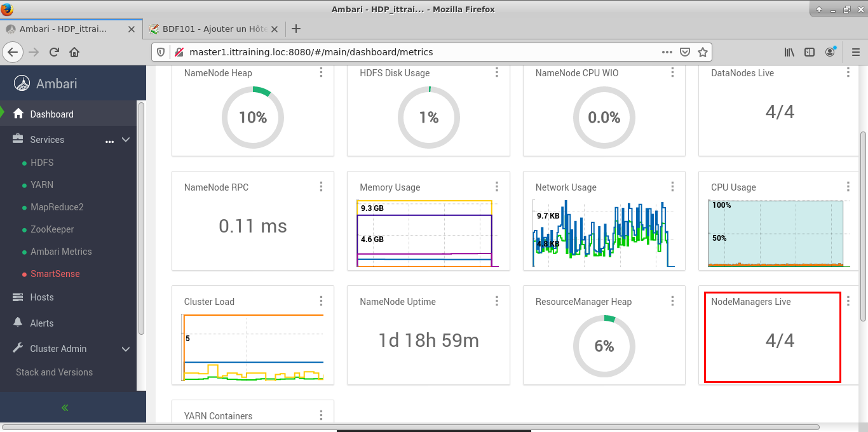Collapse the Services section chevron

(126, 140)
